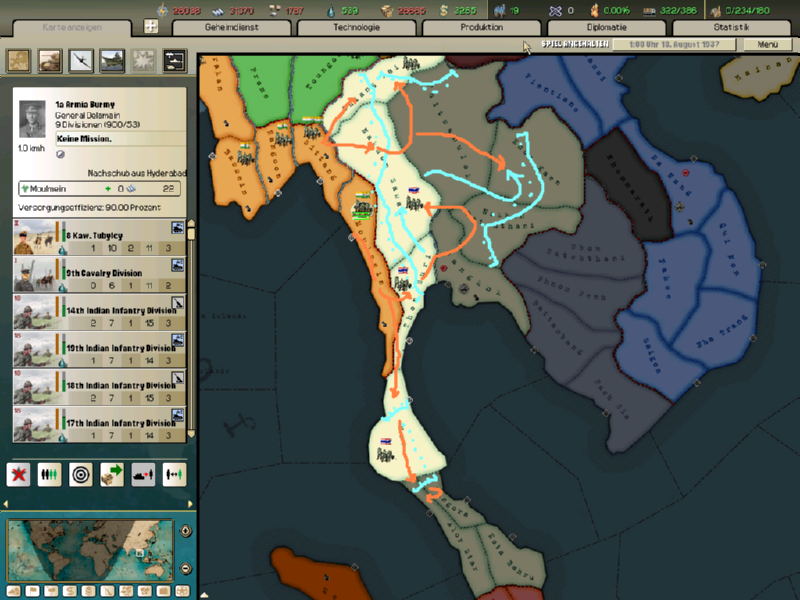The width and height of the screenshot is (800, 600).
Task: Click General Delamain's portrait
Action: (x=32, y=119)
